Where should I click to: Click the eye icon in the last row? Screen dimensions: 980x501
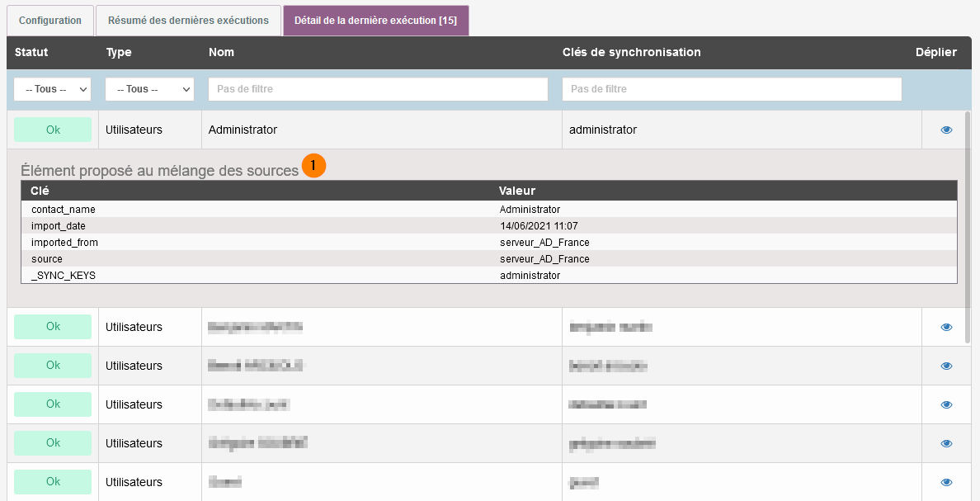(x=946, y=482)
